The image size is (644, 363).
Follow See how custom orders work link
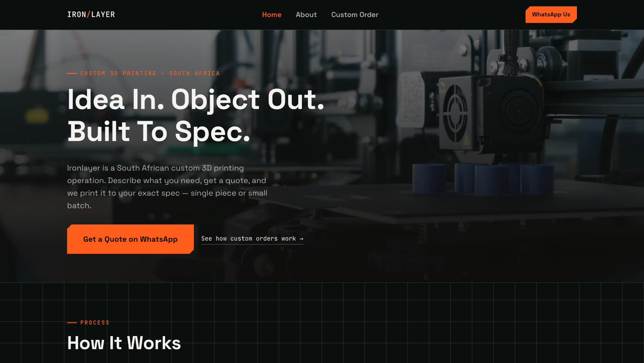click(x=252, y=239)
